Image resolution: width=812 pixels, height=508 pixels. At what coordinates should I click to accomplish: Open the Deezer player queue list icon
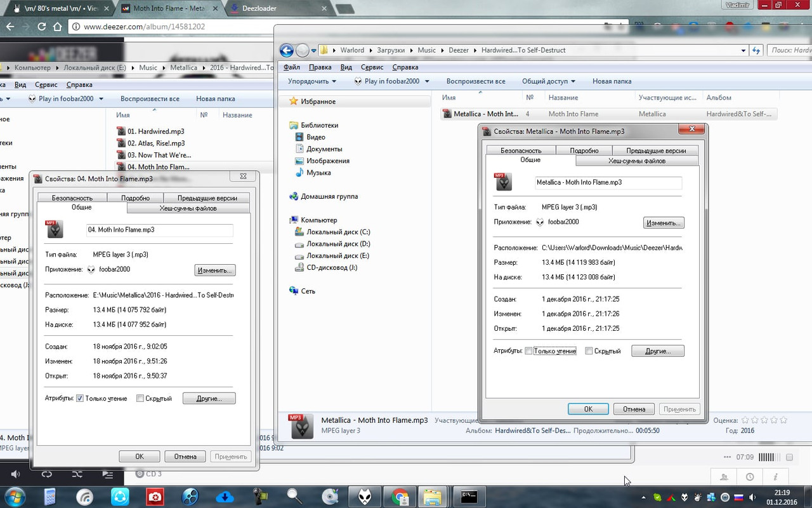click(107, 474)
